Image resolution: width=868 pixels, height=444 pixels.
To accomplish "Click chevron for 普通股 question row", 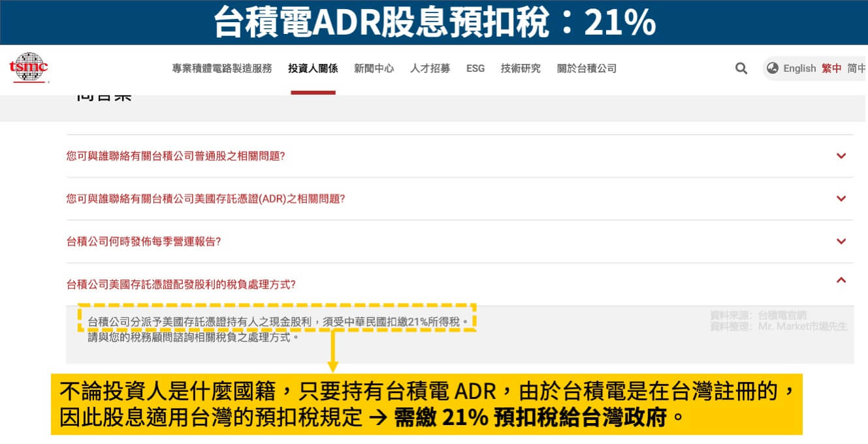I will tap(841, 155).
